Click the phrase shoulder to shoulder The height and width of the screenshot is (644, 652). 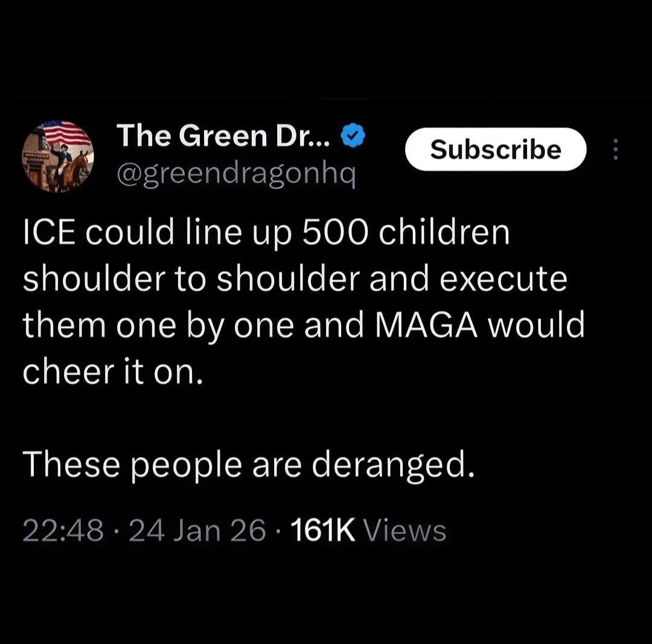[191, 279]
